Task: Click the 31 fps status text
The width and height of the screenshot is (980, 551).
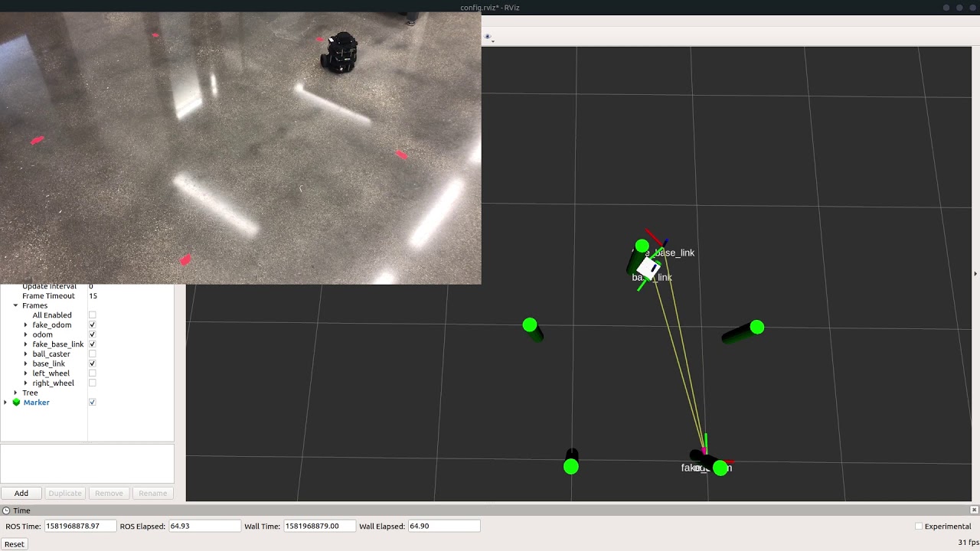Action: 968,543
